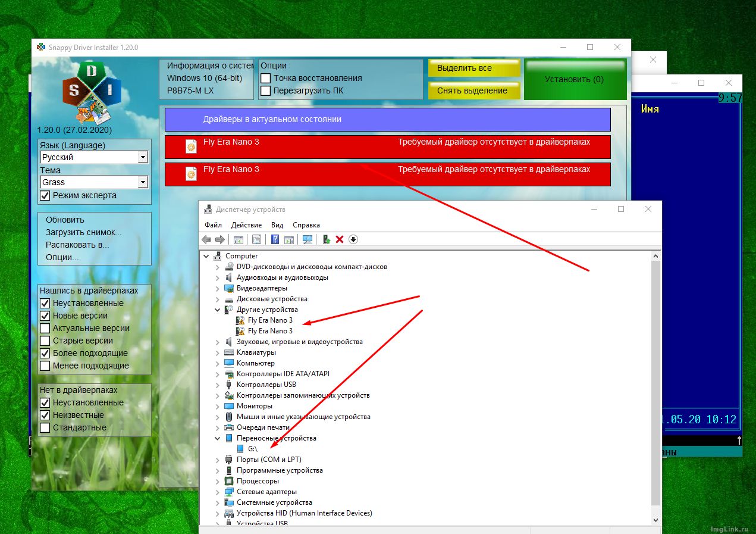Click the back arrow in Device Manager toolbar

pos(206,239)
